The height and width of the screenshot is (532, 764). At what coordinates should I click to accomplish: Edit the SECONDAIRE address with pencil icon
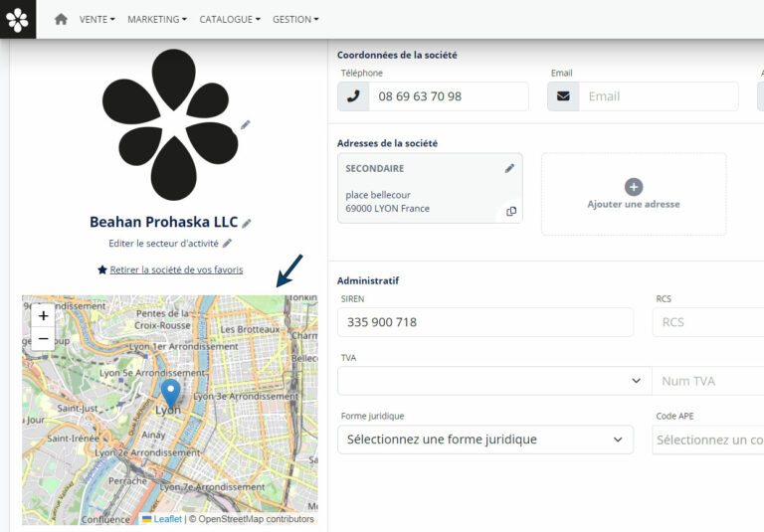click(x=509, y=169)
